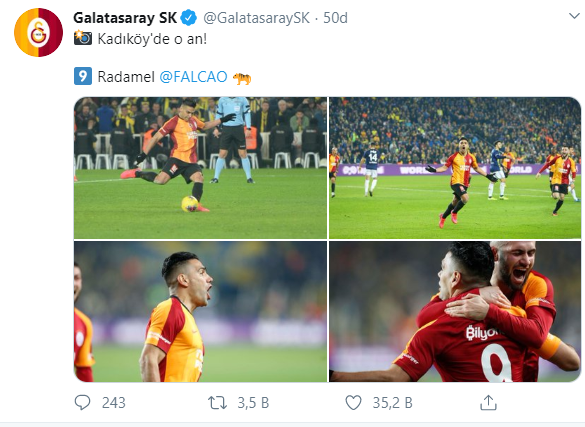The height and width of the screenshot is (427, 585).
Task: Click the reply speech bubble icon
Action: 82,403
